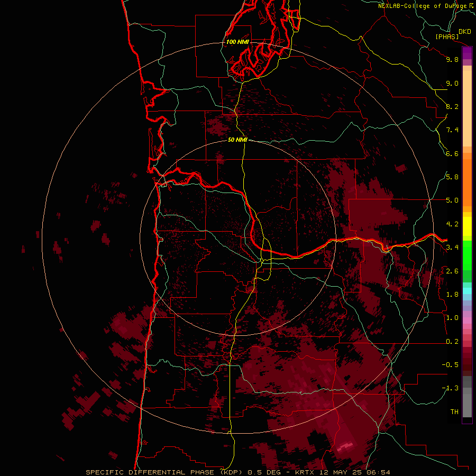Image resolution: width=476 pixels, height=476 pixels.
Task: Click the green segment of color bar
Action: [x=467, y=255]
